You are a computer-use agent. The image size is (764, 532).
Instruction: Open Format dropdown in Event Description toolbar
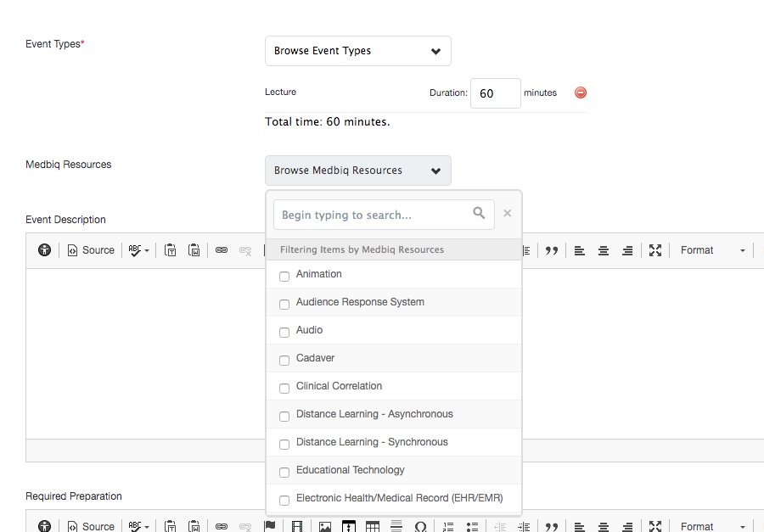click(711, 250)
